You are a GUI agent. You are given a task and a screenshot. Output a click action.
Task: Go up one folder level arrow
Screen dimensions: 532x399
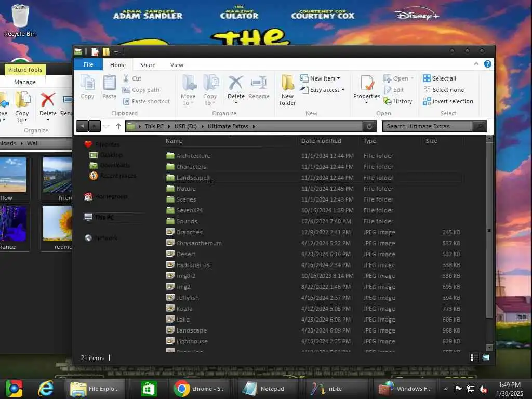tap(118, 126)
